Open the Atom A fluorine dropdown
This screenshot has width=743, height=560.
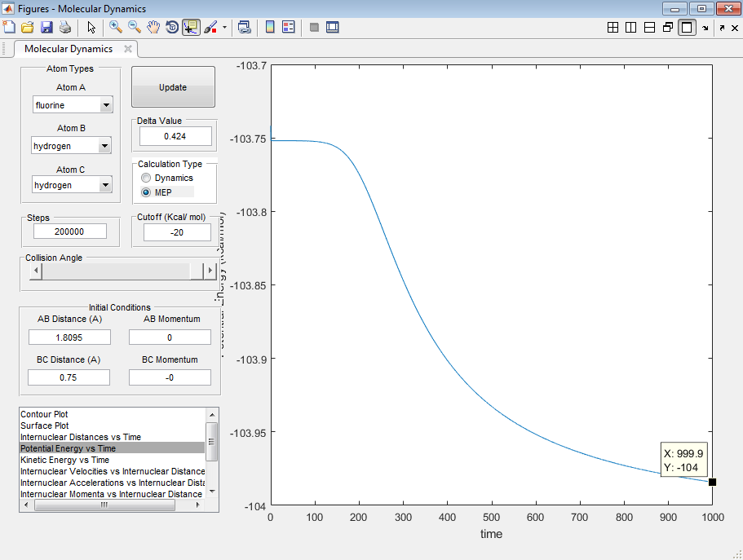pos(105,105)
